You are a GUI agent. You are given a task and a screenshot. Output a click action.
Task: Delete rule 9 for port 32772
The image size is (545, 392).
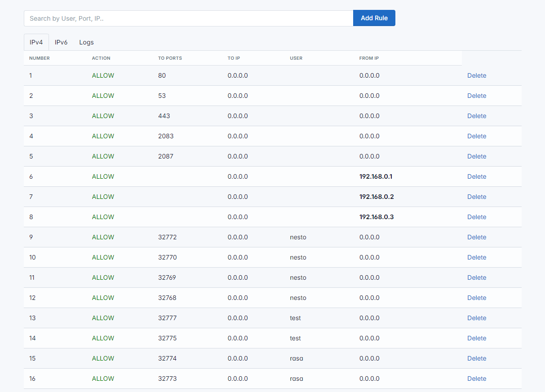pyautogui.click(x=477, y=237)
